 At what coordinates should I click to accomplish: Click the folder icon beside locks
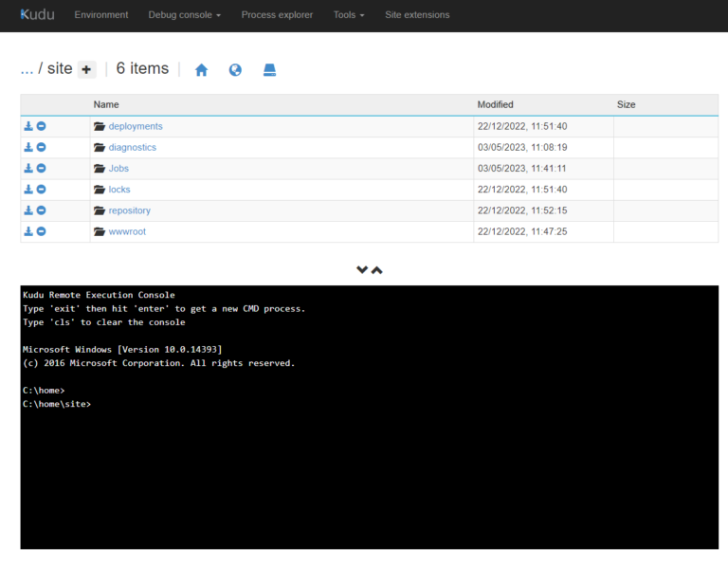click(100, 190)
